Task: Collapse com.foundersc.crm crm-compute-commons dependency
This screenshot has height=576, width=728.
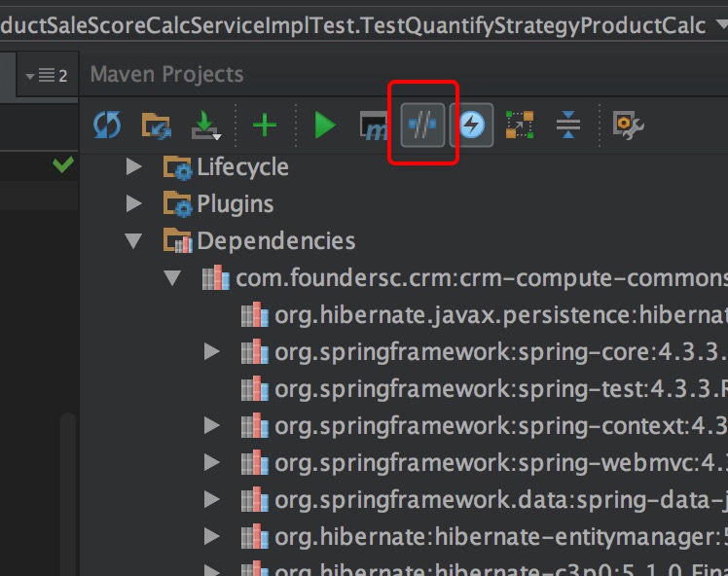Action: (172, 278)
